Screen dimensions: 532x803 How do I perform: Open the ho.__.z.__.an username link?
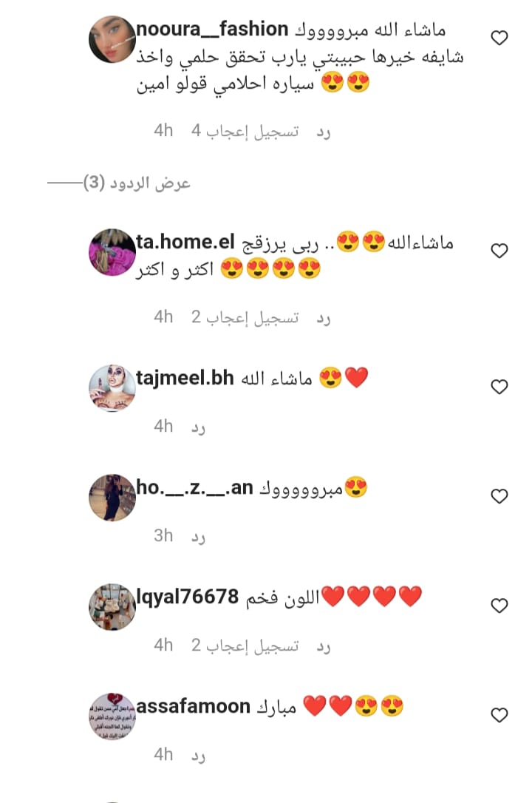pyautogui.click(x=195, y=487)
